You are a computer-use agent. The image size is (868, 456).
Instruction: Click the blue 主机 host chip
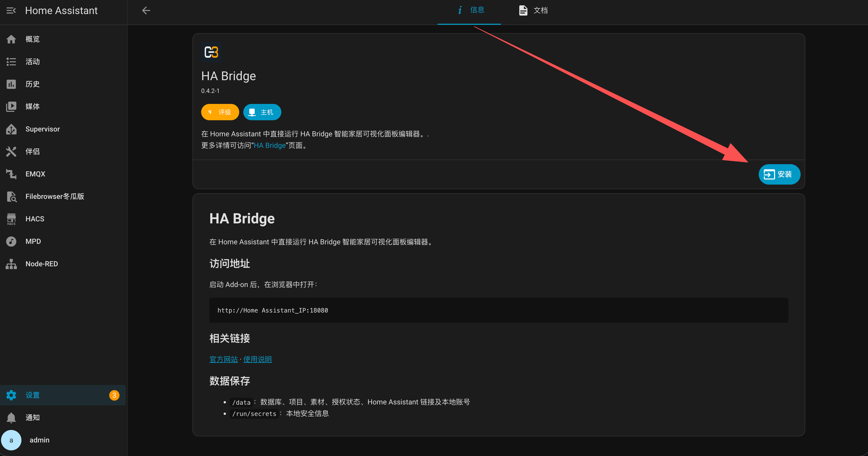coord(262,112)
